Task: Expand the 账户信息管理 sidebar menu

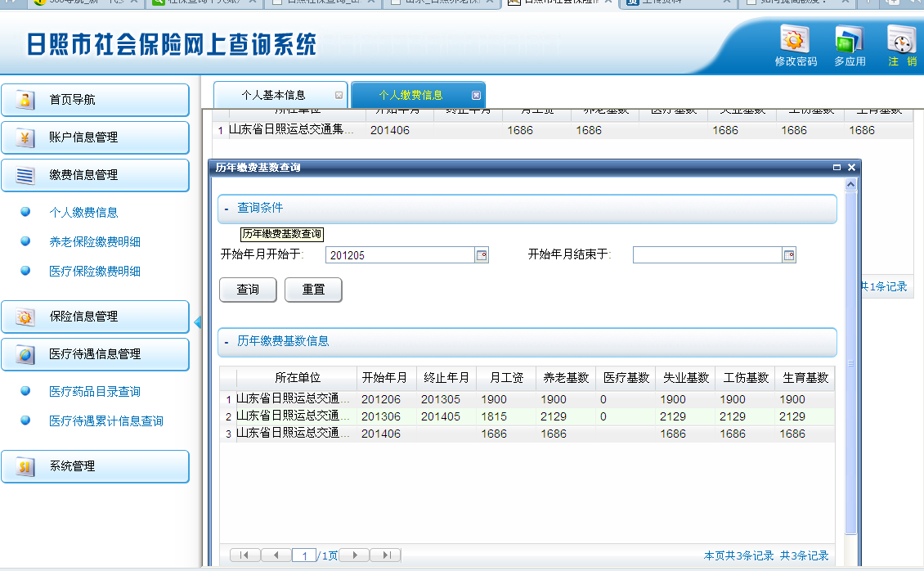Action: pyautogui.click(x=95, y=137)
